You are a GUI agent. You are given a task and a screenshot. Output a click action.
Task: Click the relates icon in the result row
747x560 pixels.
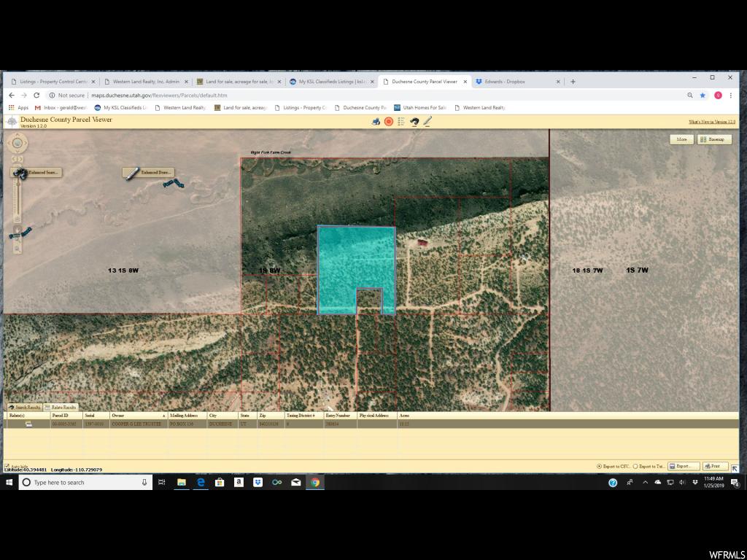pos(28,424)
